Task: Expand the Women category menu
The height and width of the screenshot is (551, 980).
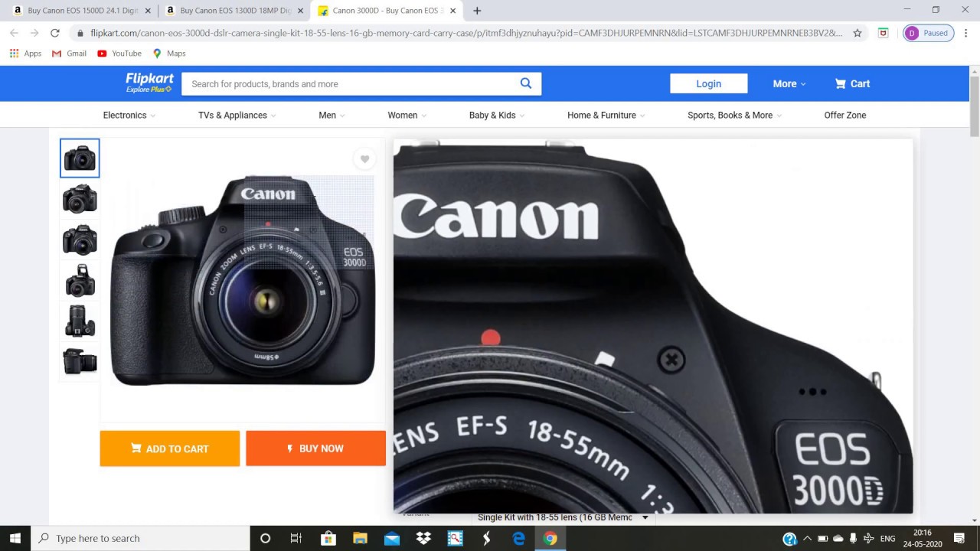Action: tap(407, 116)
